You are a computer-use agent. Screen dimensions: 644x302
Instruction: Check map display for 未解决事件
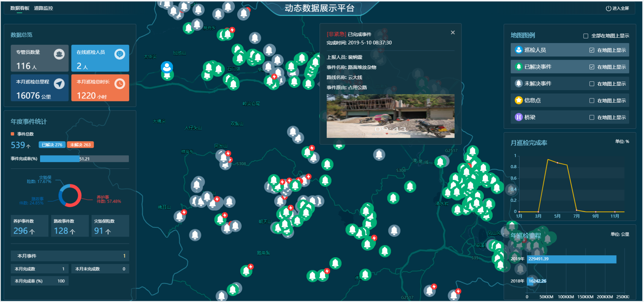(x=592, y=84)
